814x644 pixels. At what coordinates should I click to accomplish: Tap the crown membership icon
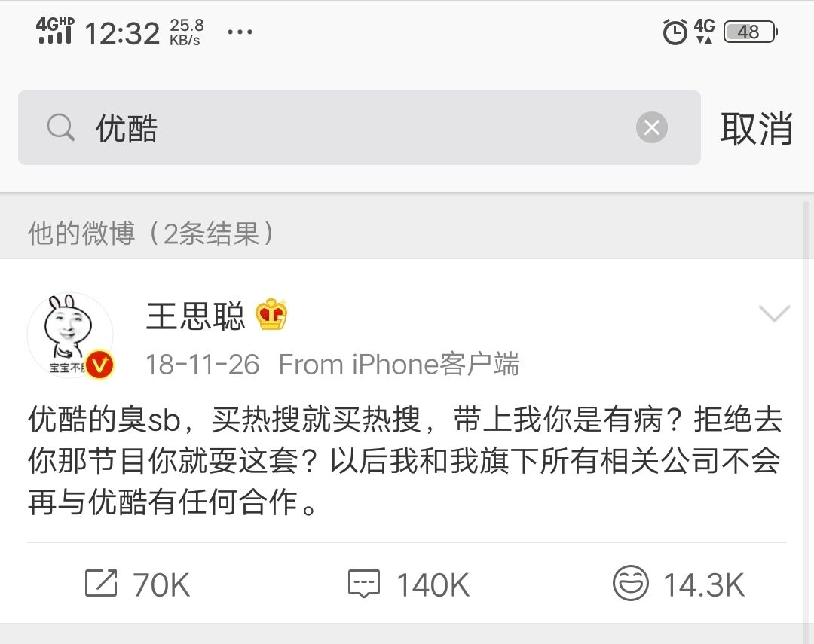pyautogui.click(x=271, y=315)
